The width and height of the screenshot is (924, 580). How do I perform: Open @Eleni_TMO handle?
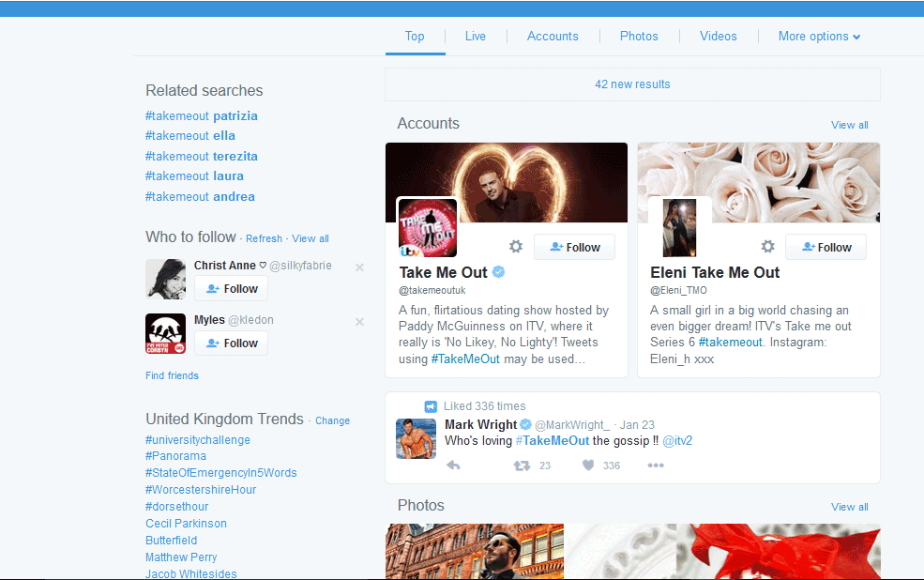678,290
